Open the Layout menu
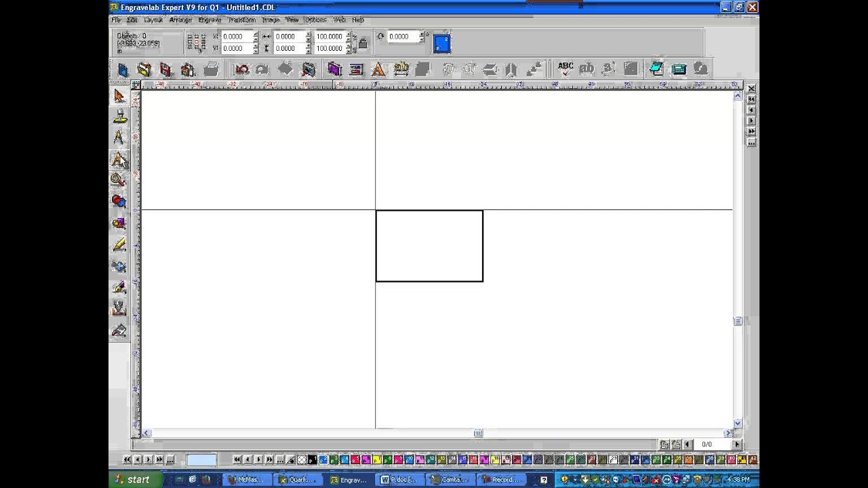The image size is (868, 488). click(x=153, y=20)
